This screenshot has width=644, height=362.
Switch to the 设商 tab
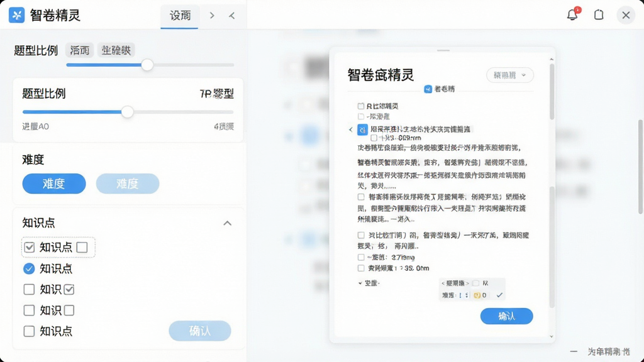tap(180, 16)
